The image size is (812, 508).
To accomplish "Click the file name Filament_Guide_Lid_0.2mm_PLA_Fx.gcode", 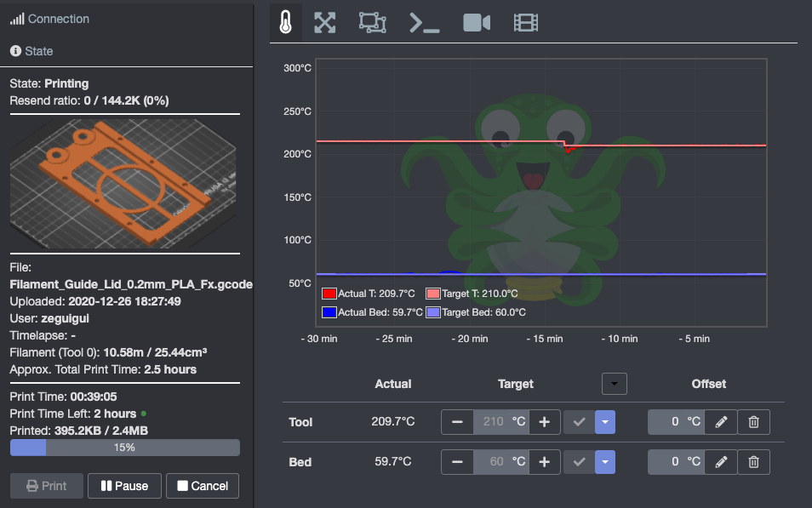I will (x=131, y=284).
